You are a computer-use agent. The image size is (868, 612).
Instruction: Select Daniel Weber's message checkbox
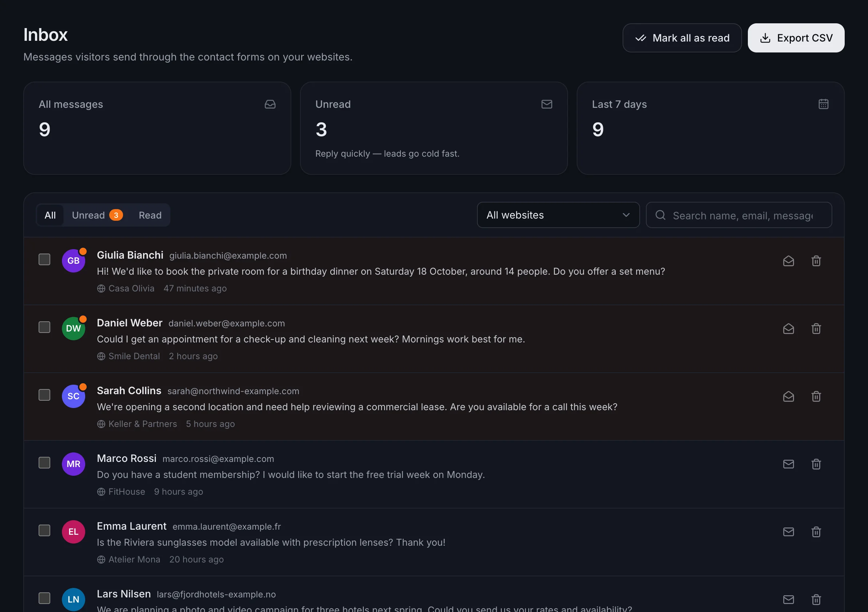[x=44, y=327]
